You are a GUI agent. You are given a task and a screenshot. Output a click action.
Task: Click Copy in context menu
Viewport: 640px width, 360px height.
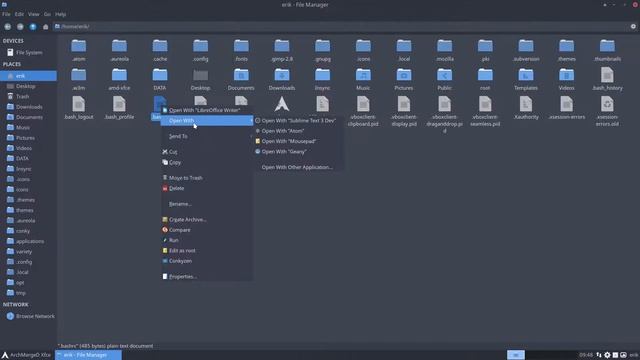click(x=207, y=162)
